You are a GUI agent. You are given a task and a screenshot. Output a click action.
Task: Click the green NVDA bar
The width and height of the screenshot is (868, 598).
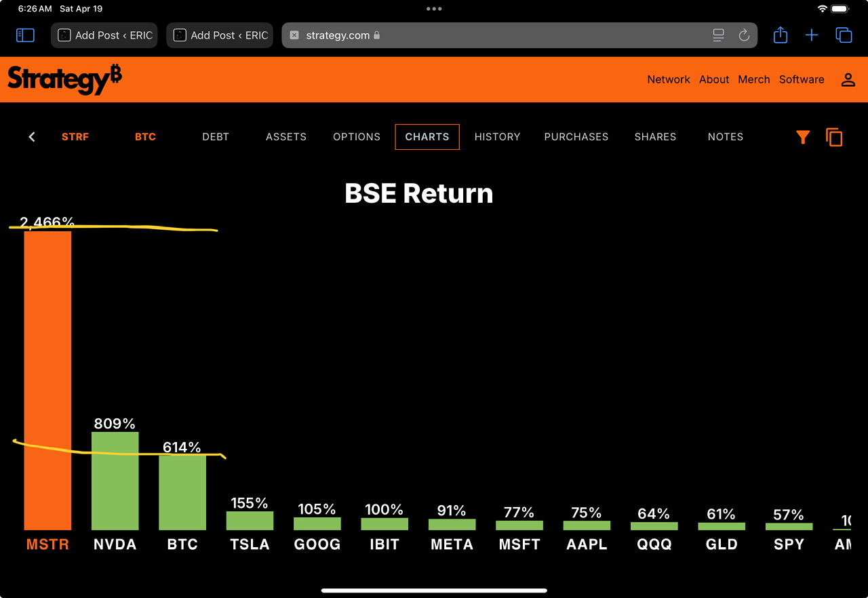tap(115, 481)
